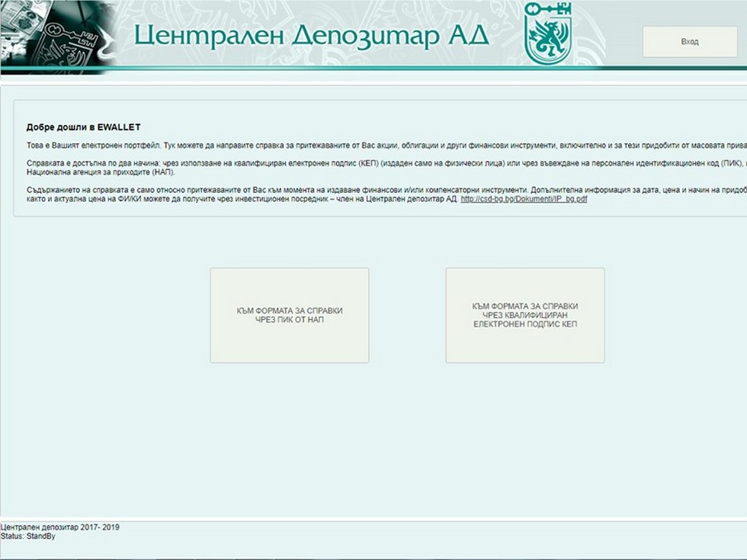Click the griffin key crest logo

[547, 34]
